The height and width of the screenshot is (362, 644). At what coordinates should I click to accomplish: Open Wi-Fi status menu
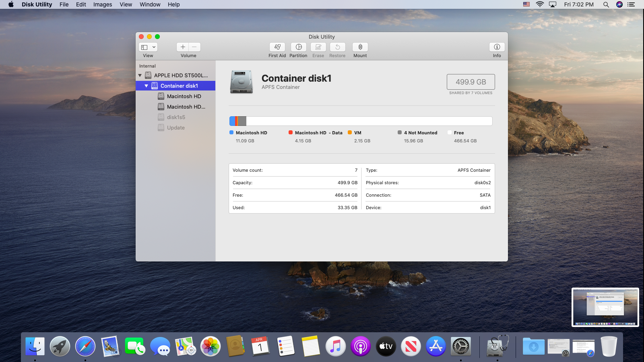point(540,4)
